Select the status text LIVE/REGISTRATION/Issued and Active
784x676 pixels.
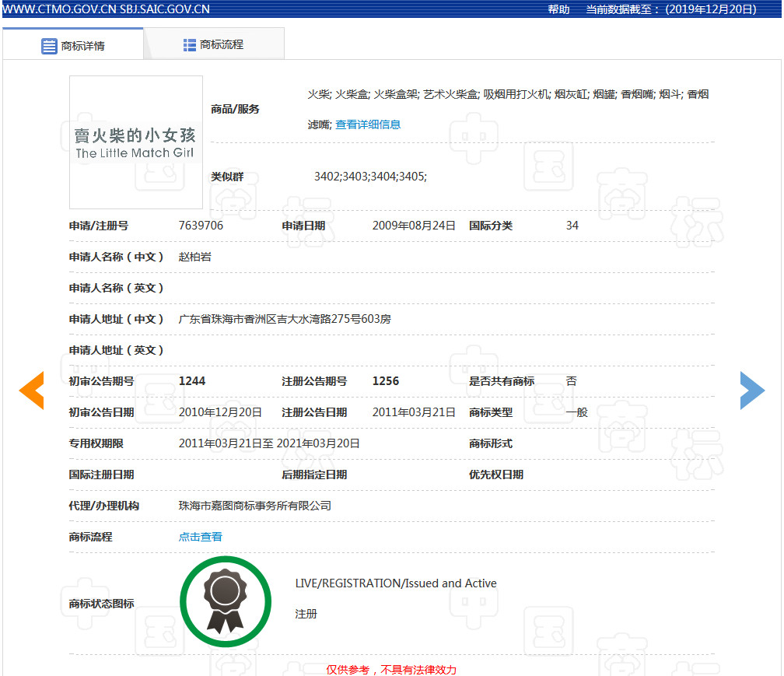point(396,583)
